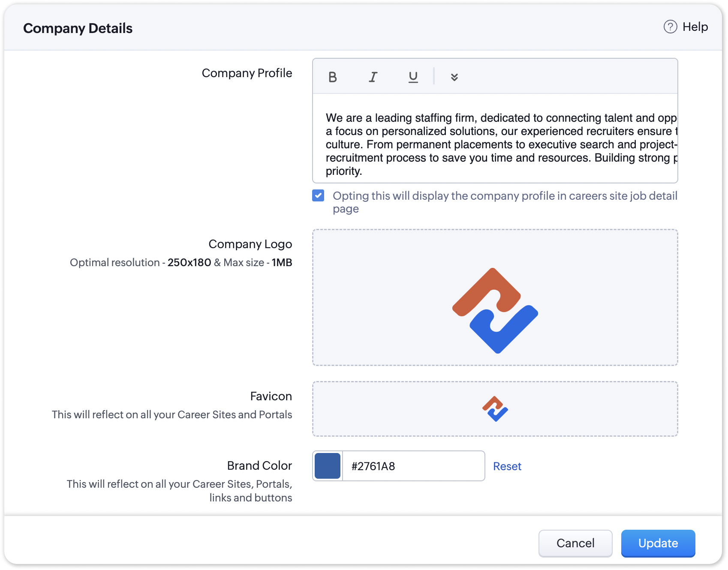
Task: Click inside the company profile text area
Action: tap(495, 144)
